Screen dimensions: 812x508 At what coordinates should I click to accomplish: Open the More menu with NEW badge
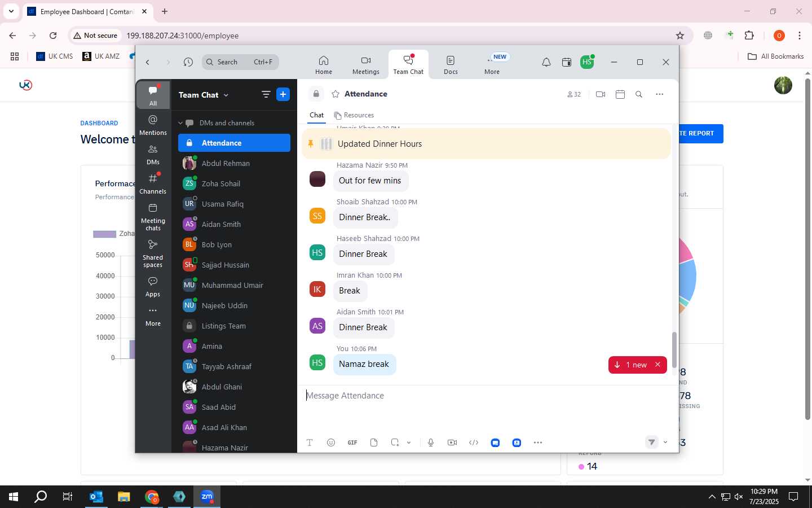click(x=492, y=65)
